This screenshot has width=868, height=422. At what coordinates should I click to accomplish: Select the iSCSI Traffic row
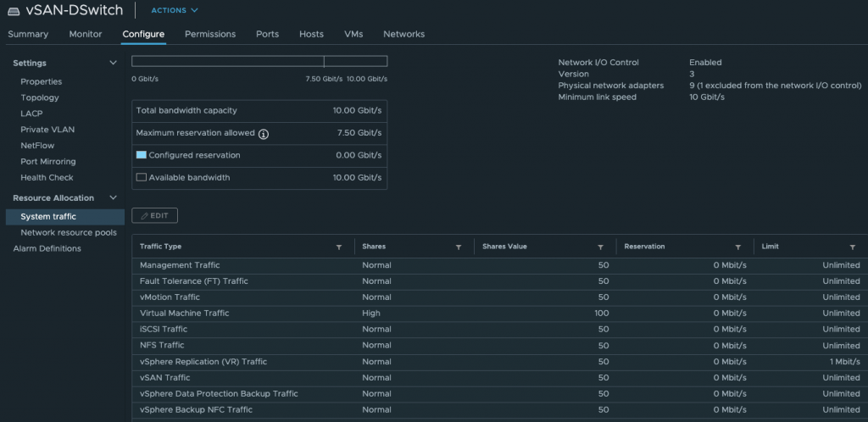(500, 330)
